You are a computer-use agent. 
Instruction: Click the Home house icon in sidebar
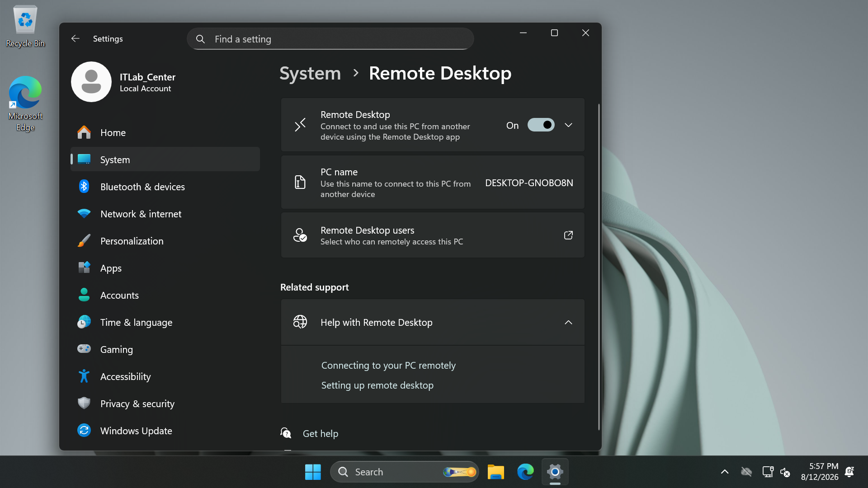84,132
